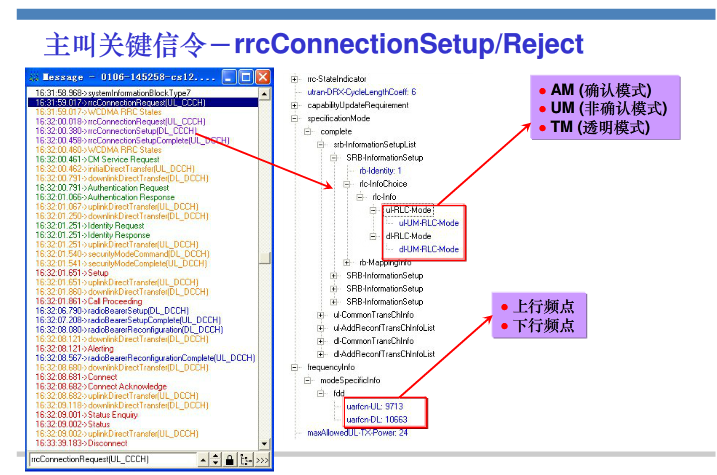The height and width of the screenshot is (475, 717).
Task: Click the rrcConnectionRequest search input field
Action: 113,459
